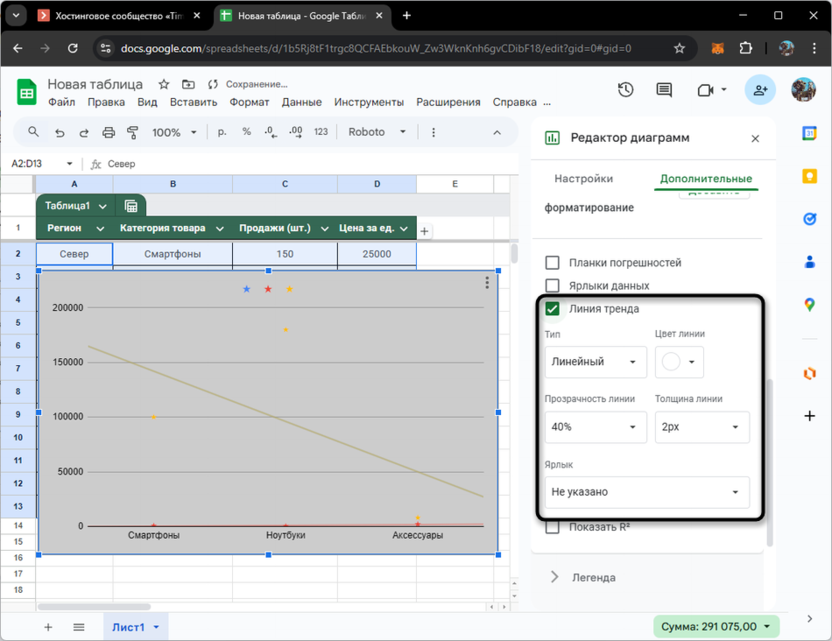The width and height of the screenshot is (832, 641).
Task: Open version history clock icon
Action: coord(625,90)
